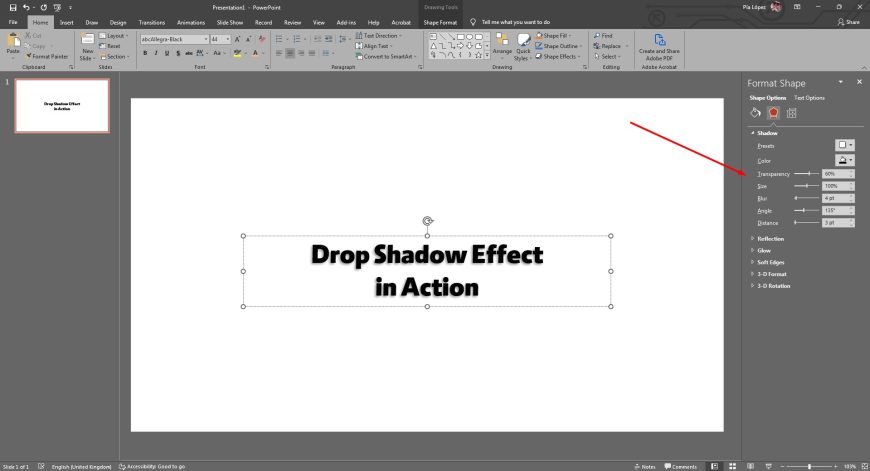This screenshot has height=471, width=870.
Task: Click Convert to SmartArt
Action: tap(385, 57)
